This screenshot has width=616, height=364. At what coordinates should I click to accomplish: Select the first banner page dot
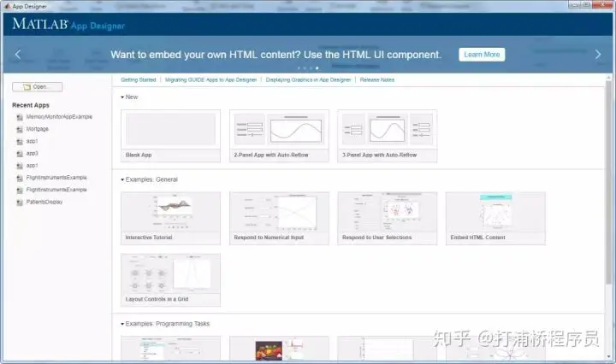(299, 68)
